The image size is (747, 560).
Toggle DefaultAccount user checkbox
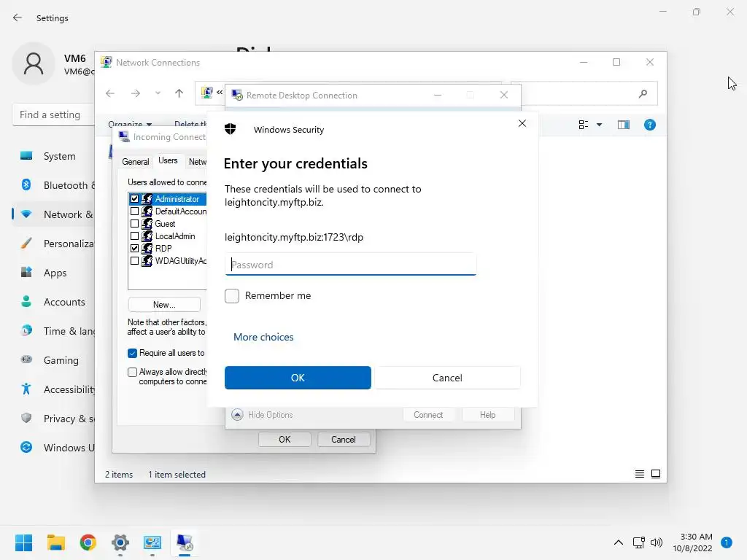pyautogui.click(x=135, y=211)
